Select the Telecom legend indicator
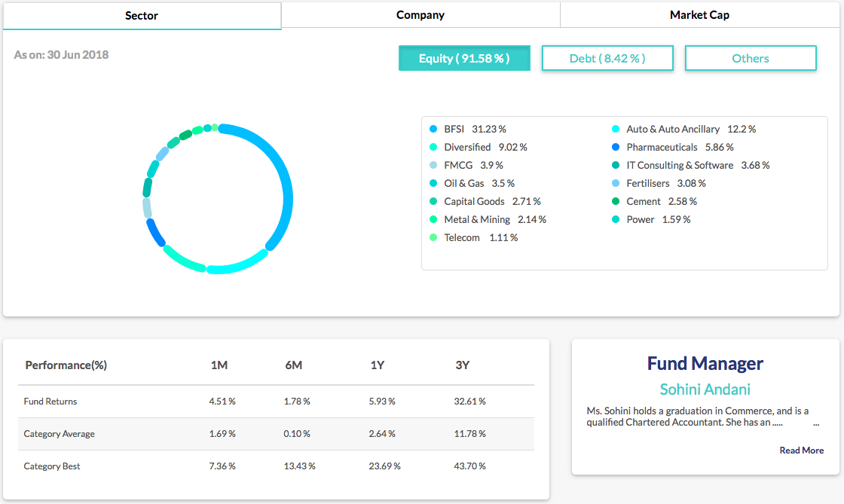 coord(433,237)
